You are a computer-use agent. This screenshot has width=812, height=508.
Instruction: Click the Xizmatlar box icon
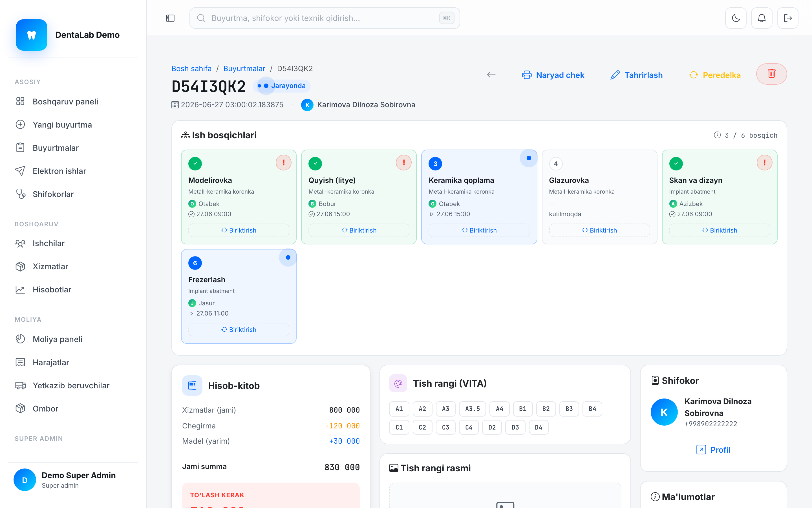[x=20, y=266]
